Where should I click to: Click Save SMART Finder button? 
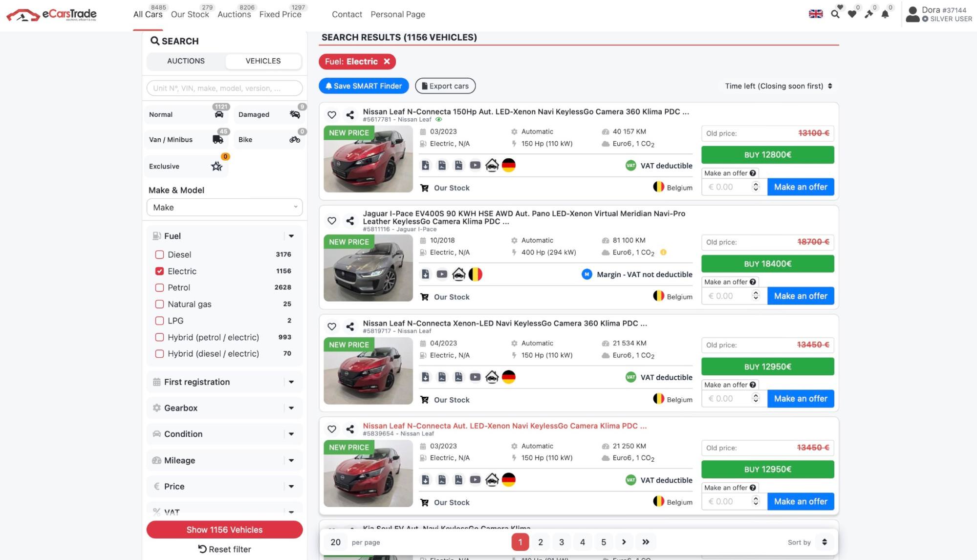click(364, 86)
